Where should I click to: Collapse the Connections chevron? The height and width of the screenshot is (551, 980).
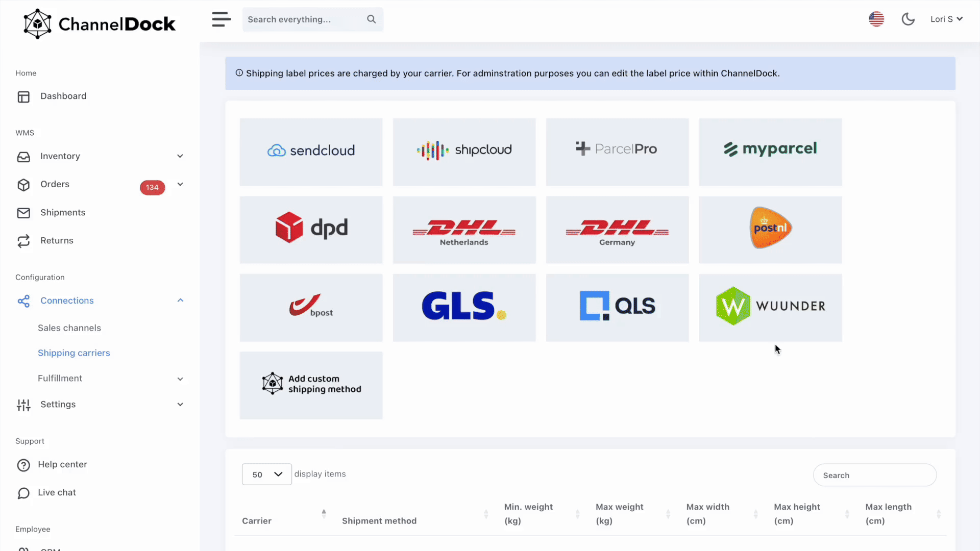[x=180, y=300]
